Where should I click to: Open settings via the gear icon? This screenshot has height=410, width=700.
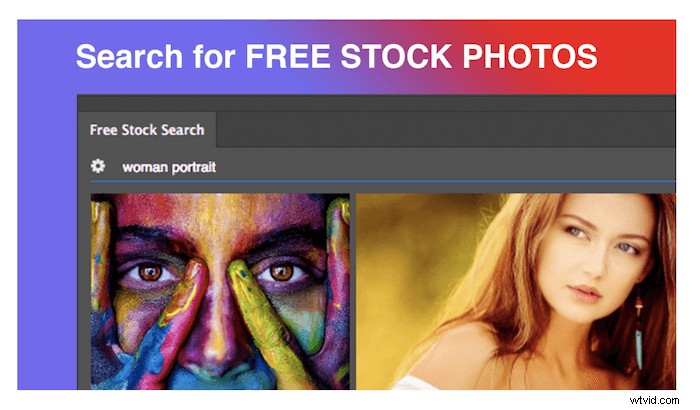point(98,166)
